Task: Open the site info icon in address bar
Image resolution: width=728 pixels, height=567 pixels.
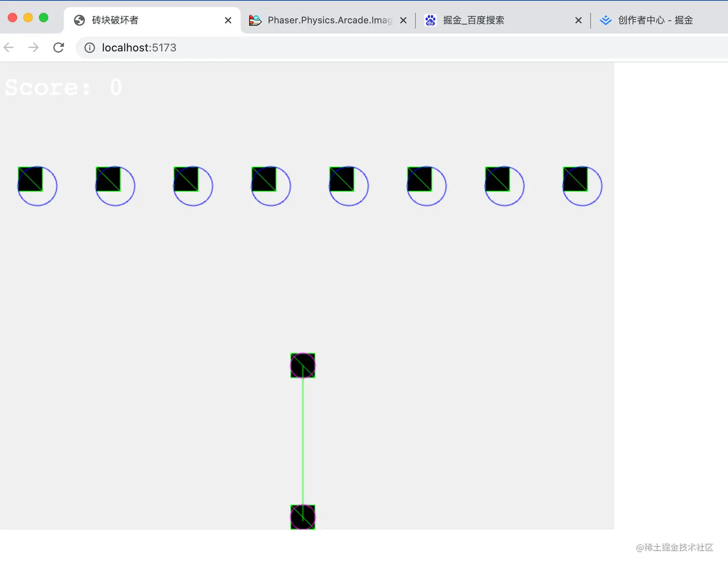Action: pyautogui.click(x=90, y=48)
